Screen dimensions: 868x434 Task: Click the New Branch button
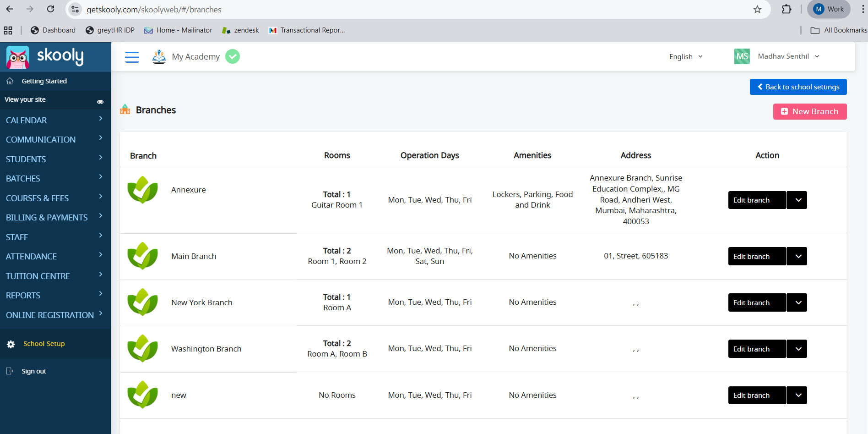click(809, 111)
